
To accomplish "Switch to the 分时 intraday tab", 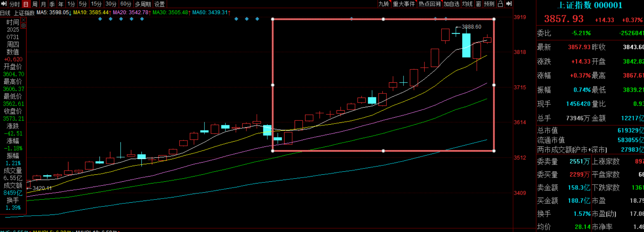I will [14, 4].
